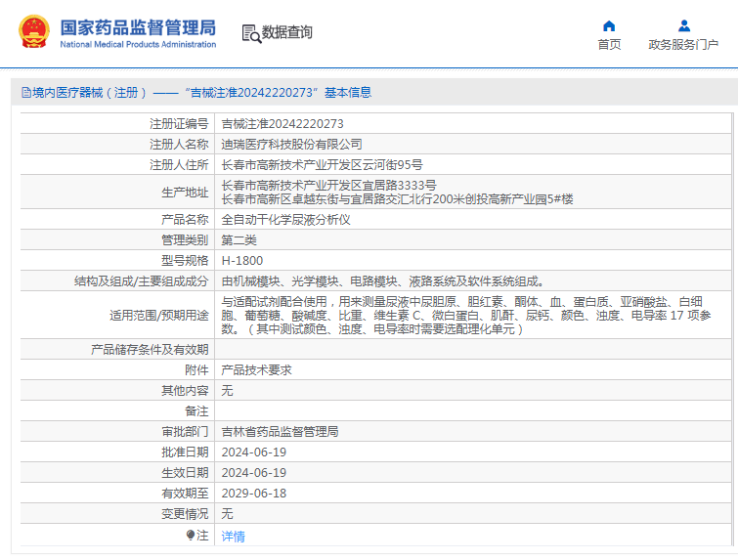Select 无 in 变更情况 row
The image size is (738, 560).
(x=228, y=514)
